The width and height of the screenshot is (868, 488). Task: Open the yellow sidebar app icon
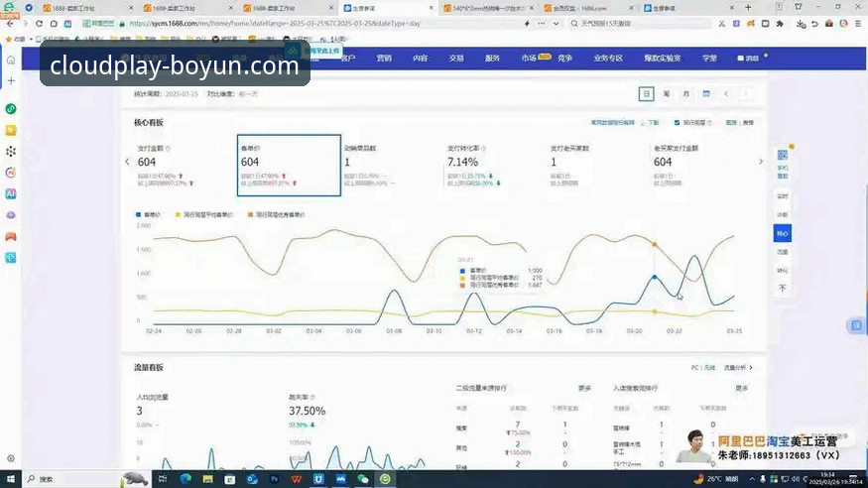11,130
